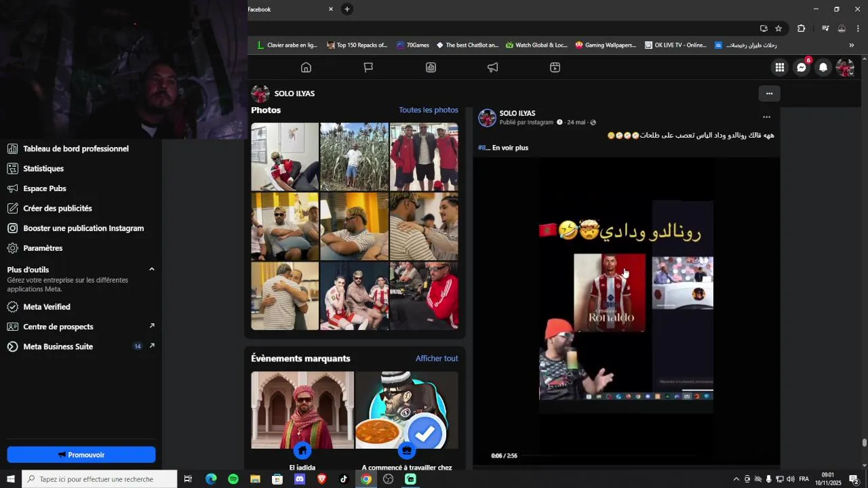Screen dimensions: 868x488
Task: Click install app icon in address bar
Action: click(x=764, y=28)
